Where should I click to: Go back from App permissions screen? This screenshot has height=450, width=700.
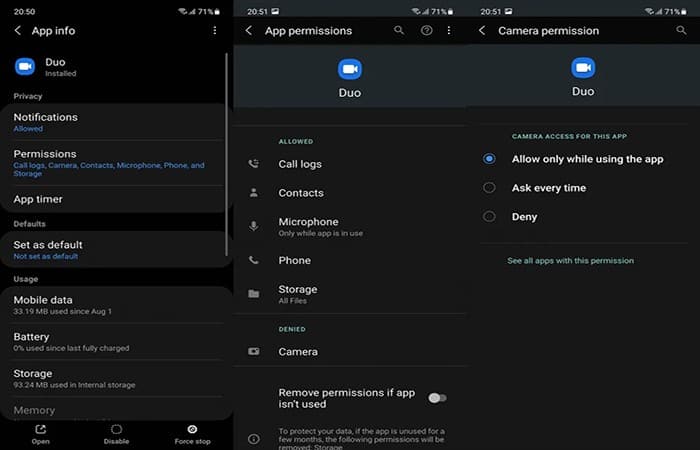tap(249, 30)
